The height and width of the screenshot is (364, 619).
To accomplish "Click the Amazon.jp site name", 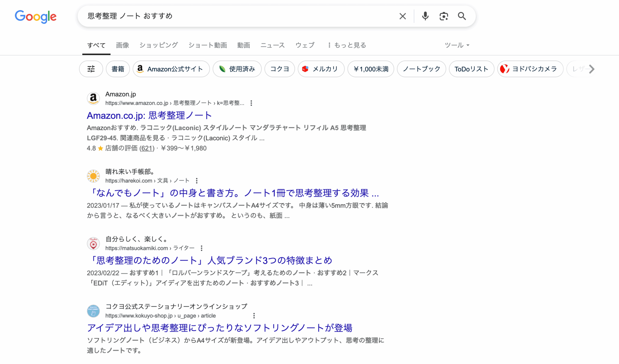I will coord(120,94).
